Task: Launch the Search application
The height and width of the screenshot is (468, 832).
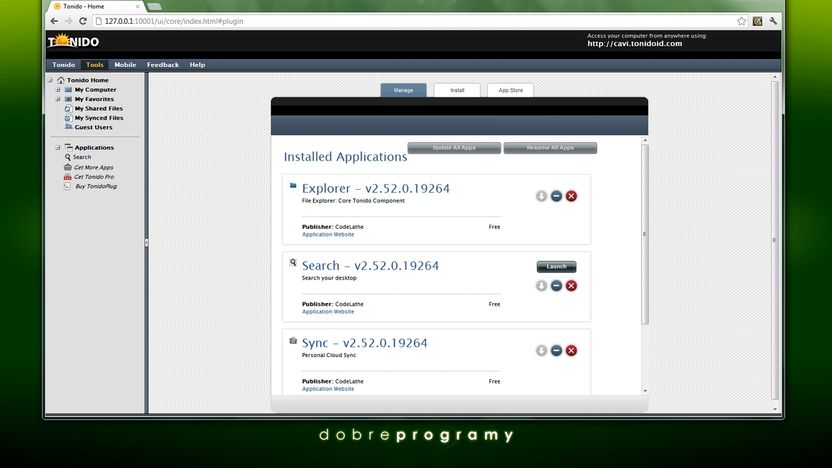Action: tap(556, 266)
